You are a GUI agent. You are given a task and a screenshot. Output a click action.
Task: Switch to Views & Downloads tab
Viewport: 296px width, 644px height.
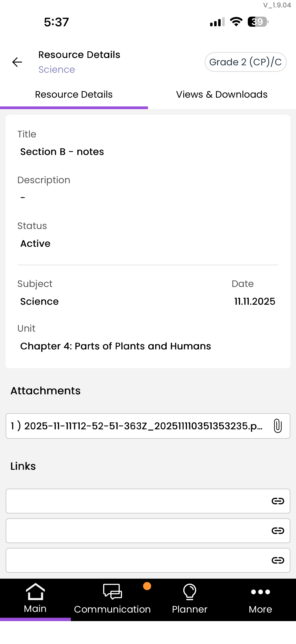pyautogui.click(x=222, y=95)
